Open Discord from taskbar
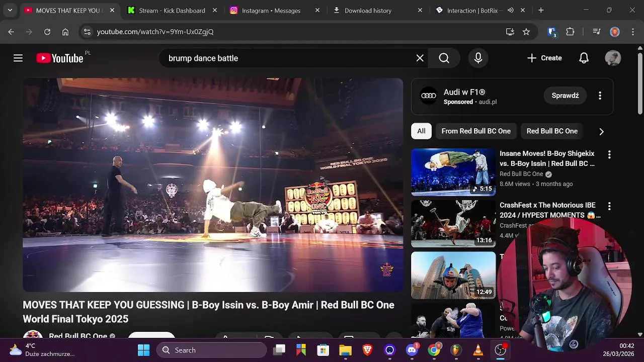The height and width of the screenshot is (362, 644). click(412, 350)
